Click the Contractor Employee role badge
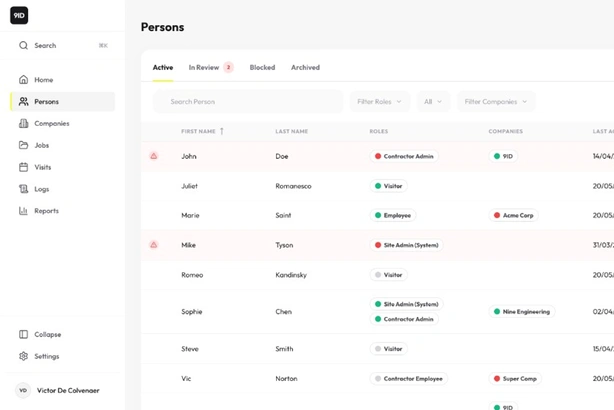Viewport: 614px width, 410px height. pos(409,379)
